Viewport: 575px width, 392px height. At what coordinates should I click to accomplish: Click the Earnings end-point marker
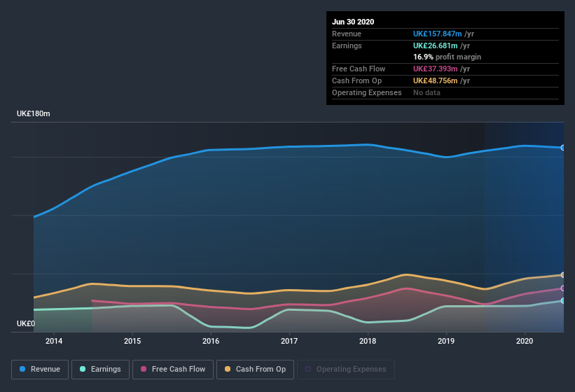[562, 301]
